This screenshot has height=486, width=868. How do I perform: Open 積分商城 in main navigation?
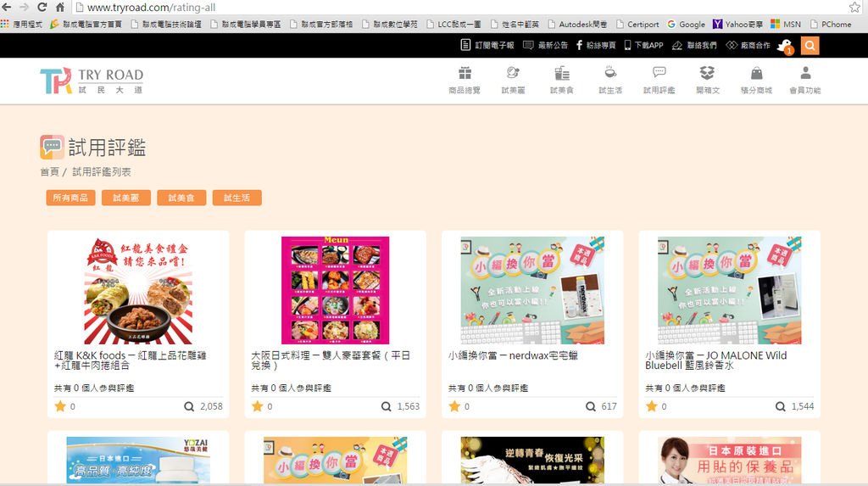(757, 81)
